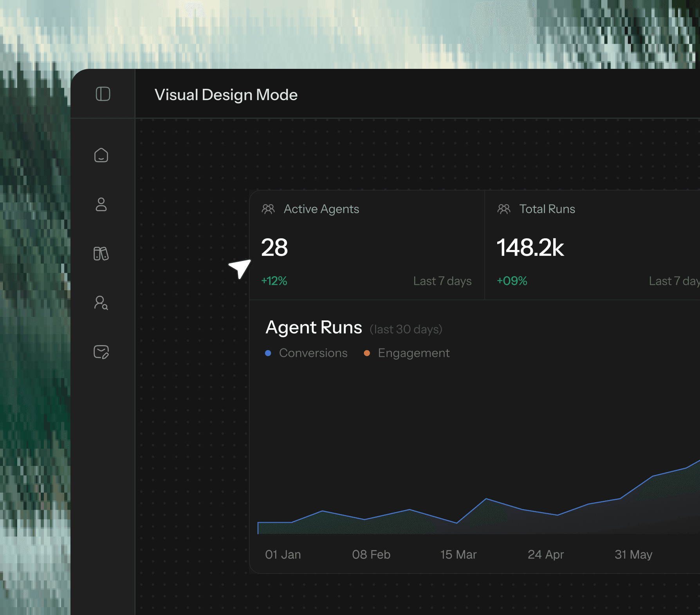Click the +09% change figure
Screen dimensions: 700x615
[512, 281]
